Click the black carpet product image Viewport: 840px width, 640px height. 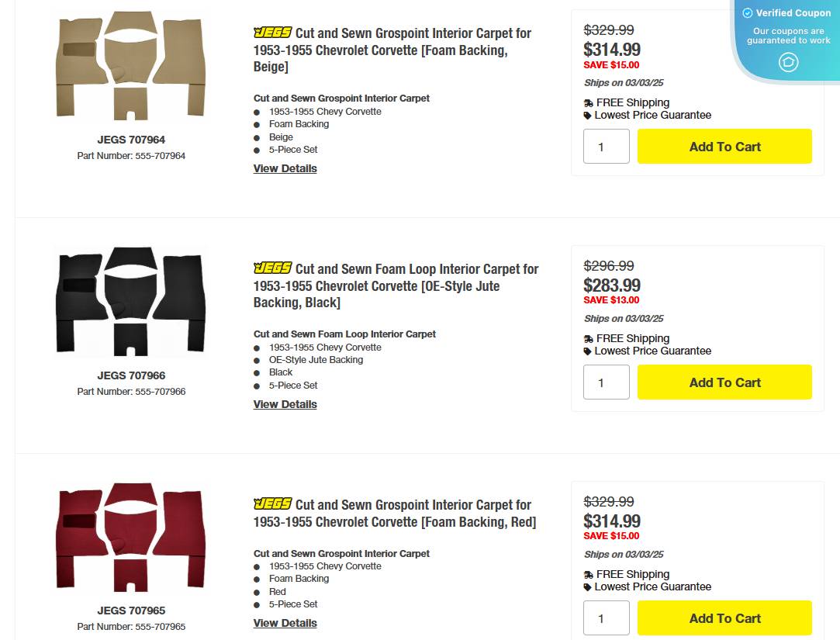tap(130, 301)
